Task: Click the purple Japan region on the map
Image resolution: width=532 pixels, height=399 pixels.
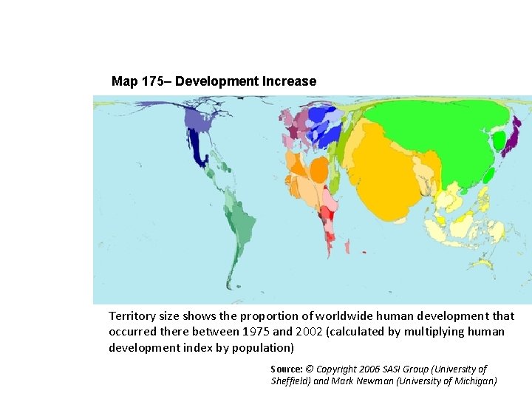Action: (x=512, y=136)
